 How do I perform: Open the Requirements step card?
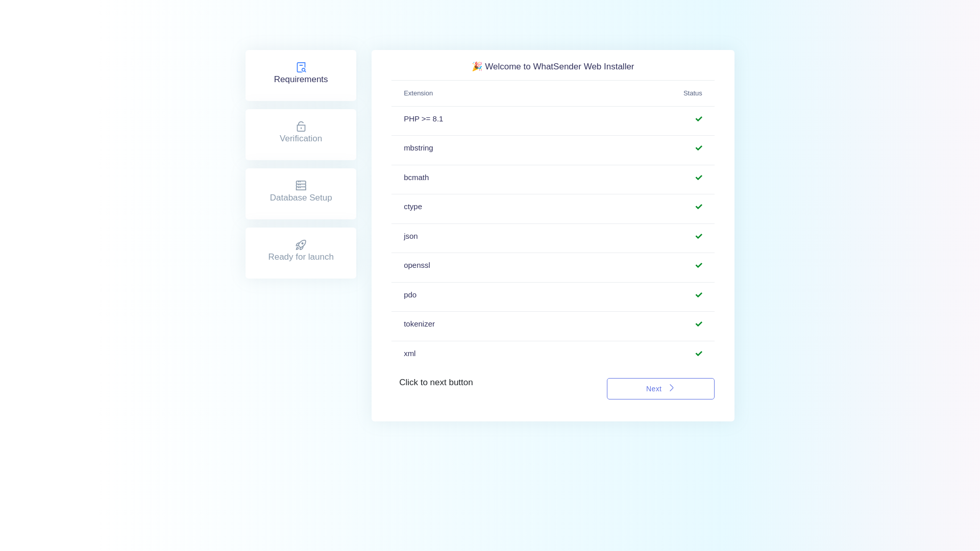(x=301, y=76)
